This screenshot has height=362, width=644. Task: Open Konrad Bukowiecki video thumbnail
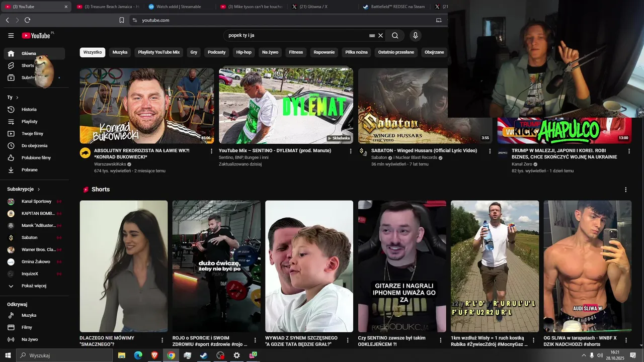147,106
